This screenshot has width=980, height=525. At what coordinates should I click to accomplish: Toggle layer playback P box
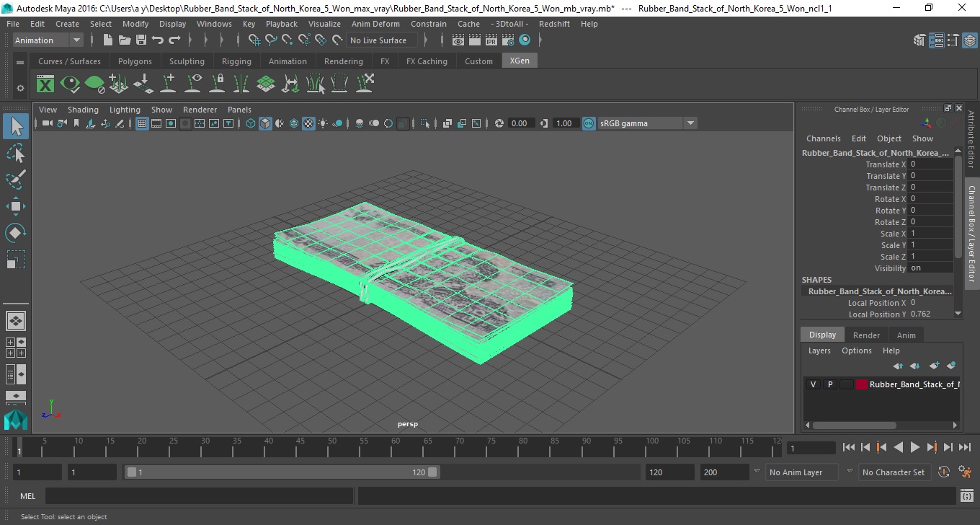tap(829, 384)
